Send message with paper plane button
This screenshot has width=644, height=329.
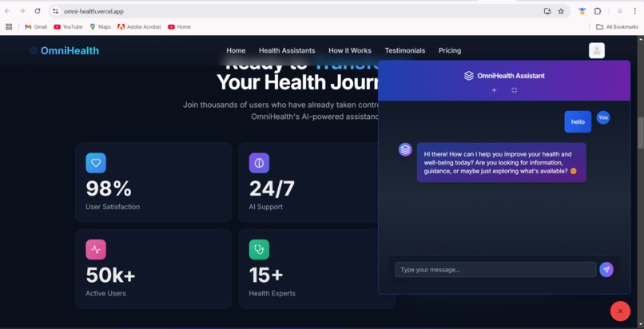[x=606, y=270]
